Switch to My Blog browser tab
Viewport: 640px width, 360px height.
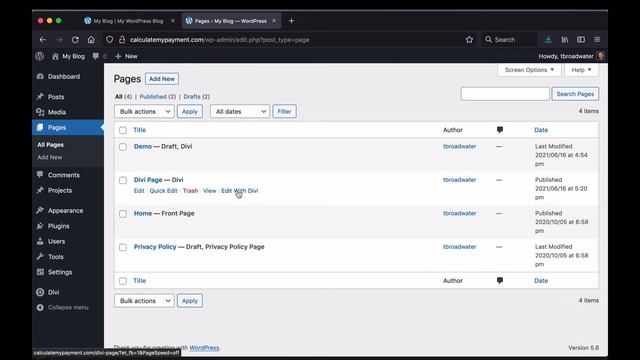point(128,21)
